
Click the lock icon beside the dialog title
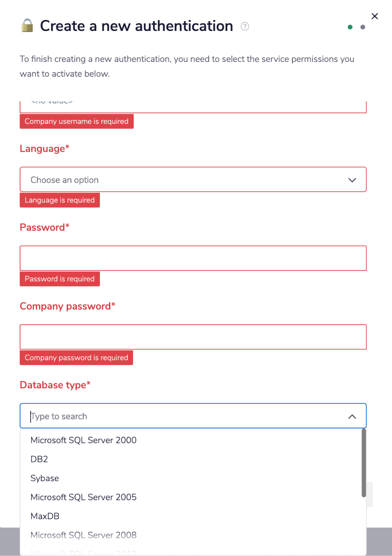point(27,26)
